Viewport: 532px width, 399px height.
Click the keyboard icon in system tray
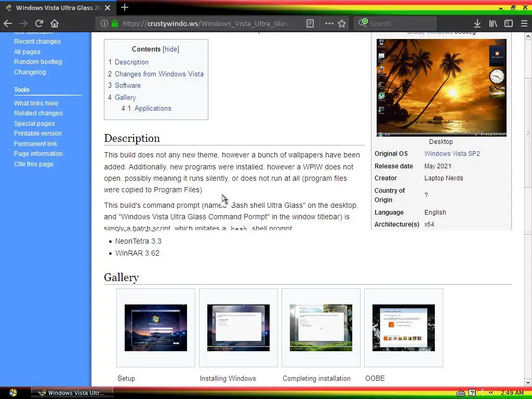click(x=461, y=393)
